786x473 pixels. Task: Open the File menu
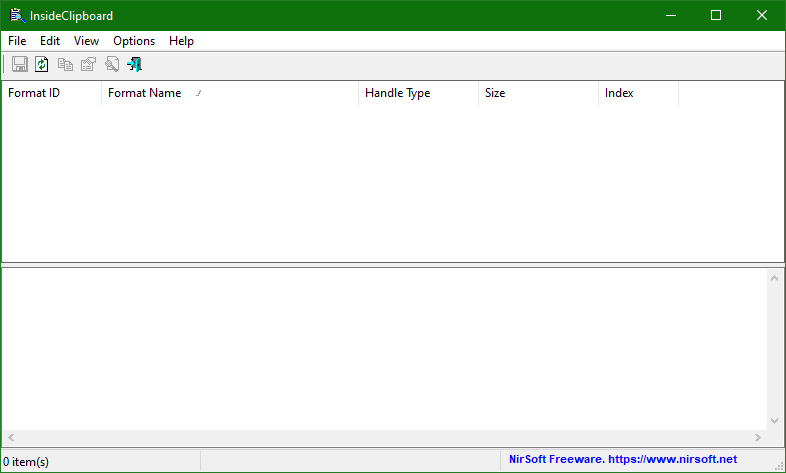point(17,41)
